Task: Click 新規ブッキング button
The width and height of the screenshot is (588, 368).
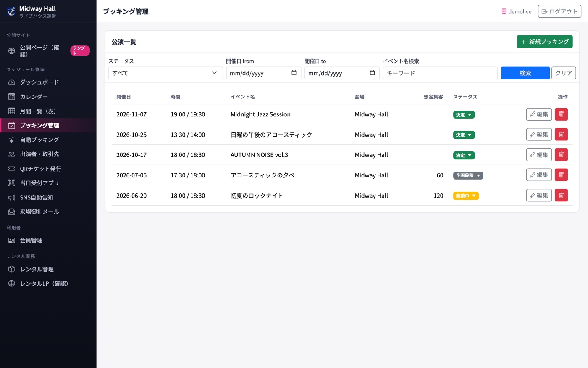Action: pos(545,42)
